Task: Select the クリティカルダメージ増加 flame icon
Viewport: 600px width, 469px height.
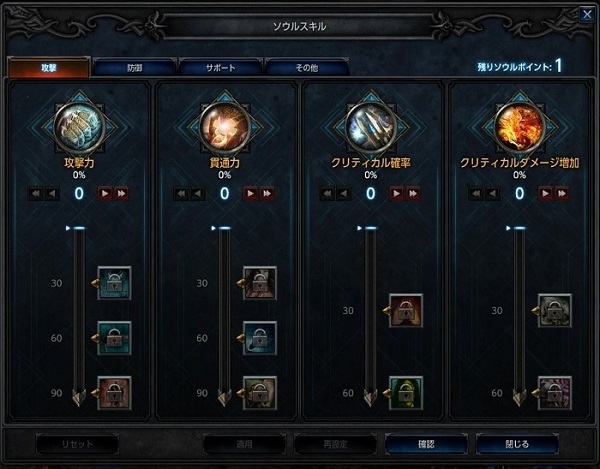Action: 519,127
